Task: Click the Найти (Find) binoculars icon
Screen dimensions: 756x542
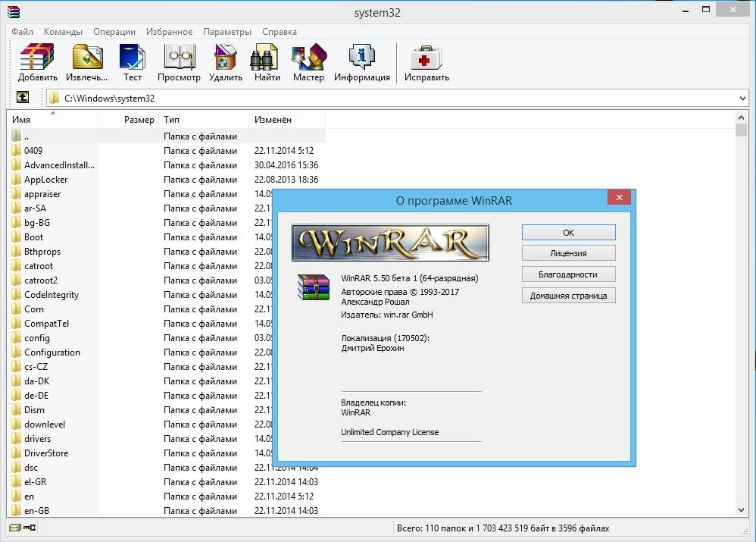Action: click(264, 56)
